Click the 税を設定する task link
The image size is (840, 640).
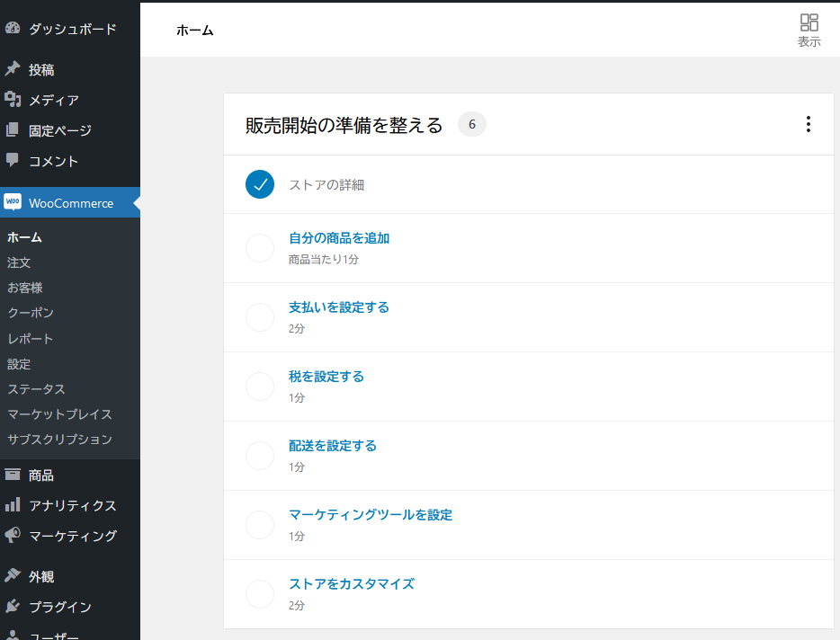[326, 376]
